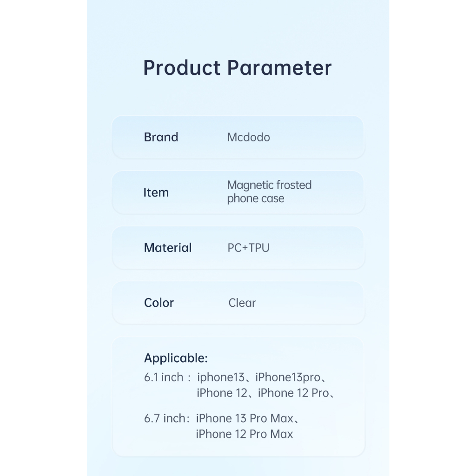This screenshot has width=476, height=476.
Task: Click the non-Pro iPhone 12 text
Action: click(x=222, y=393)
